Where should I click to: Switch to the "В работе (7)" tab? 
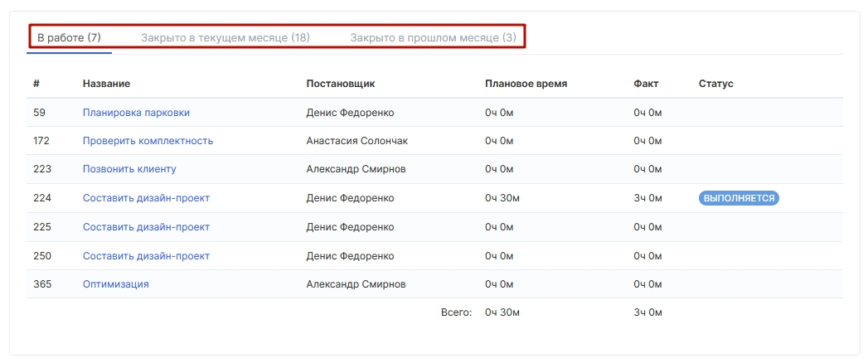click(x=69, y=38)
